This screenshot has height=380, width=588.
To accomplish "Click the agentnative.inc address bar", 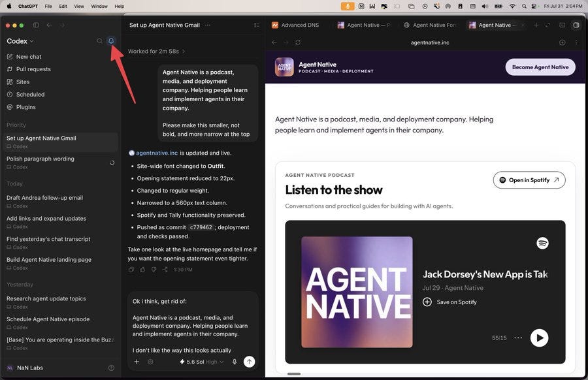I will (430, 42).
